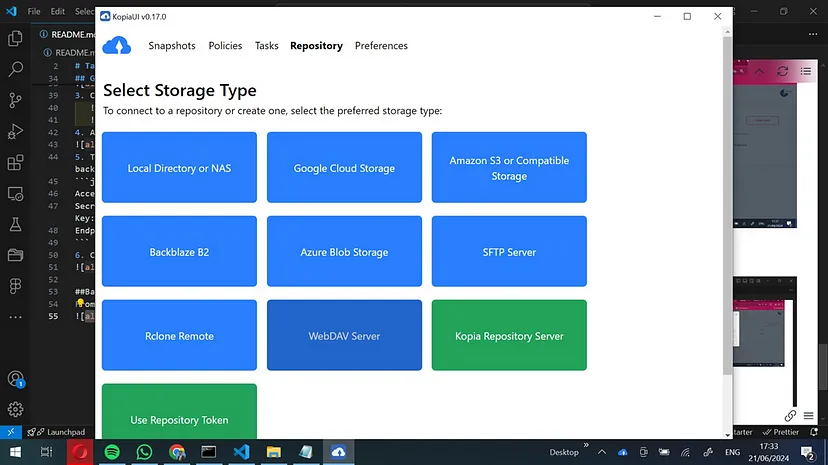Open VS Code Explorer icon
Viewport: 828px width, 465px height.
pyautogui.click(x=15, y=39)
